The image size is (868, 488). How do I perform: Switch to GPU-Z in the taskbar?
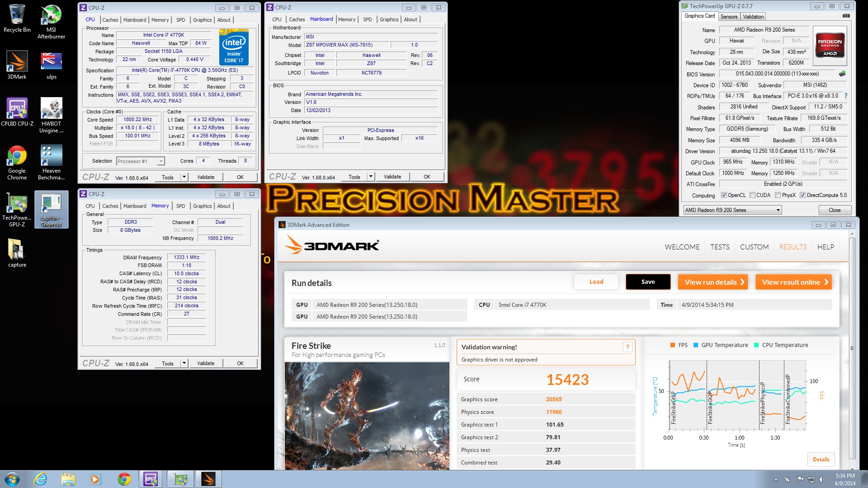[180, 479]
